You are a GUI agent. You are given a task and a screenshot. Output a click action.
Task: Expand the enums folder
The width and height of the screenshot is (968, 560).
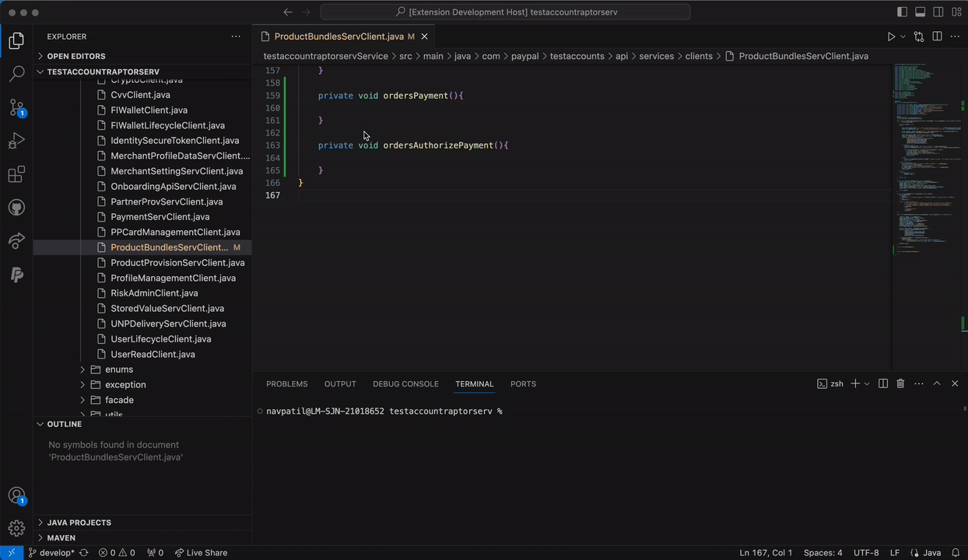[x=119, y=369]
